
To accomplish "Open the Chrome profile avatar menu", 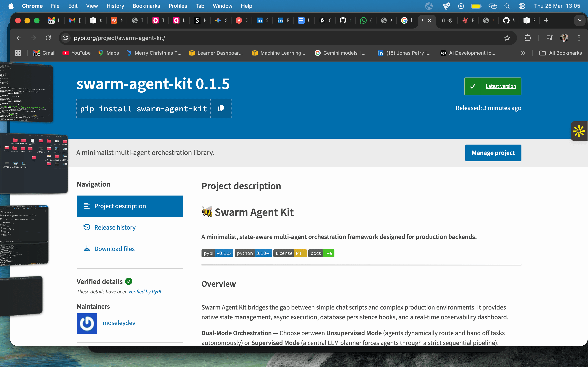I will 564,38.
